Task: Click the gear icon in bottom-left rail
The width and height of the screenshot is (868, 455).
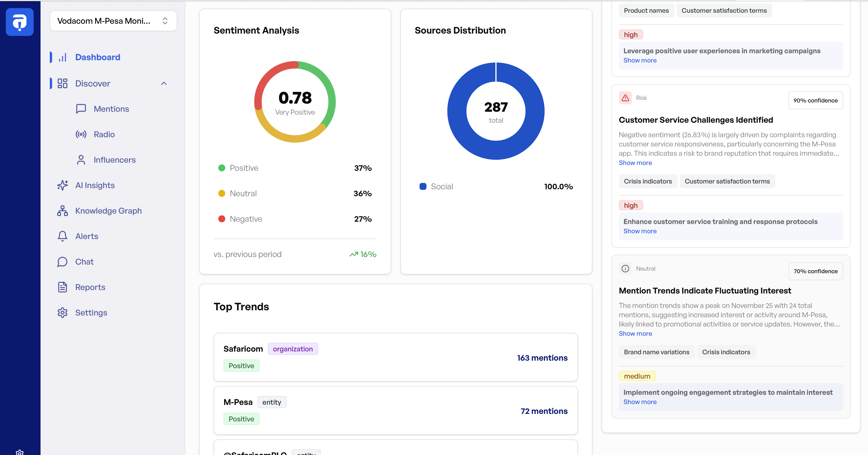Action: point(20,452)
